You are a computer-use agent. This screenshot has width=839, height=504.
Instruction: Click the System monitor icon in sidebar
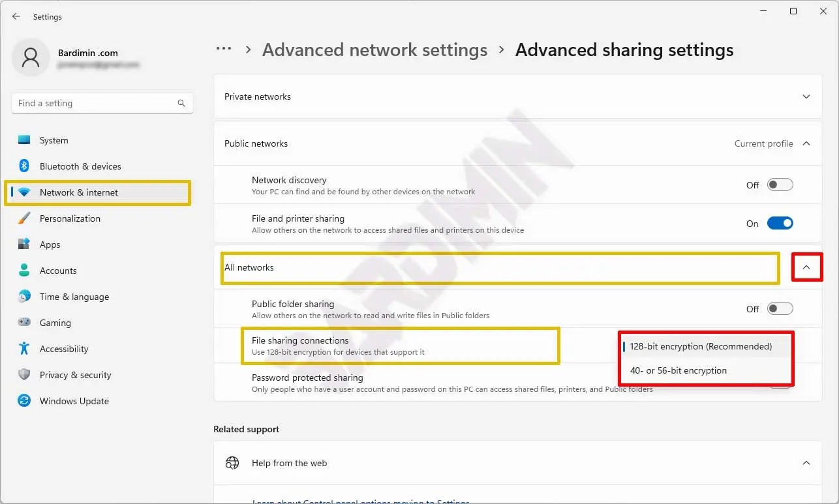(24, 140)
